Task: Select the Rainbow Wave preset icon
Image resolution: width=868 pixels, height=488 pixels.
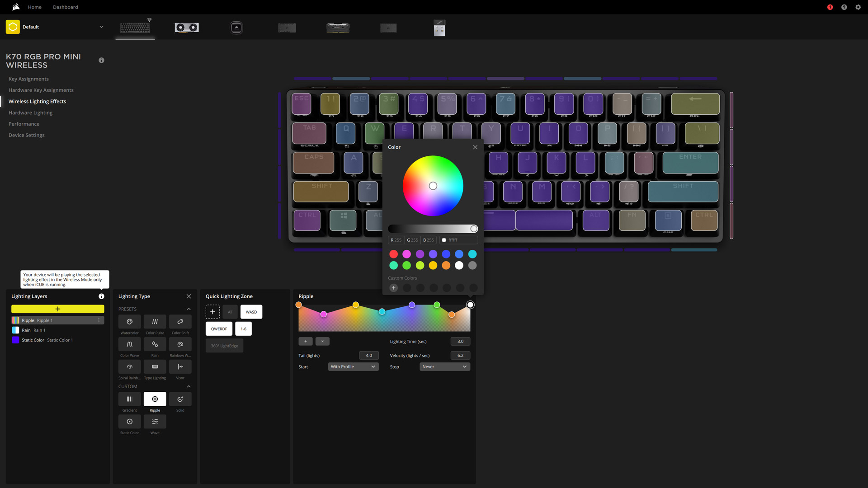Action: [x=180, y=344]
